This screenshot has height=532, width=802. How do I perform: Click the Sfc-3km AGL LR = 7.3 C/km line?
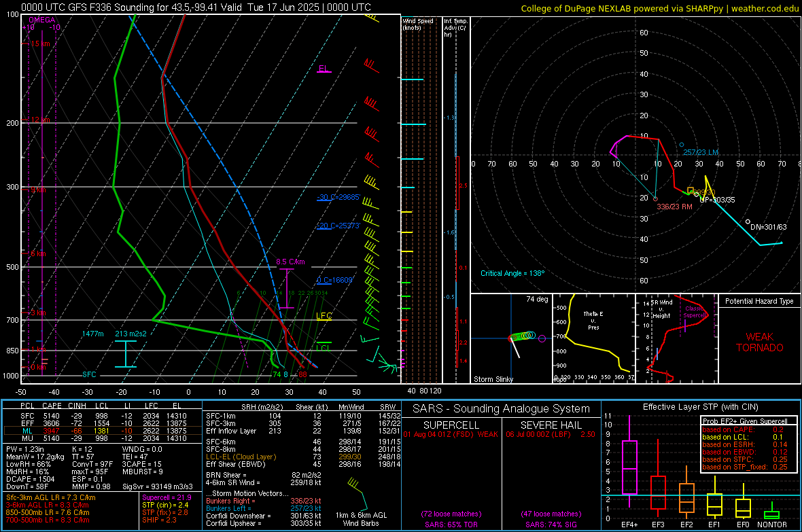tap(51, 497)
